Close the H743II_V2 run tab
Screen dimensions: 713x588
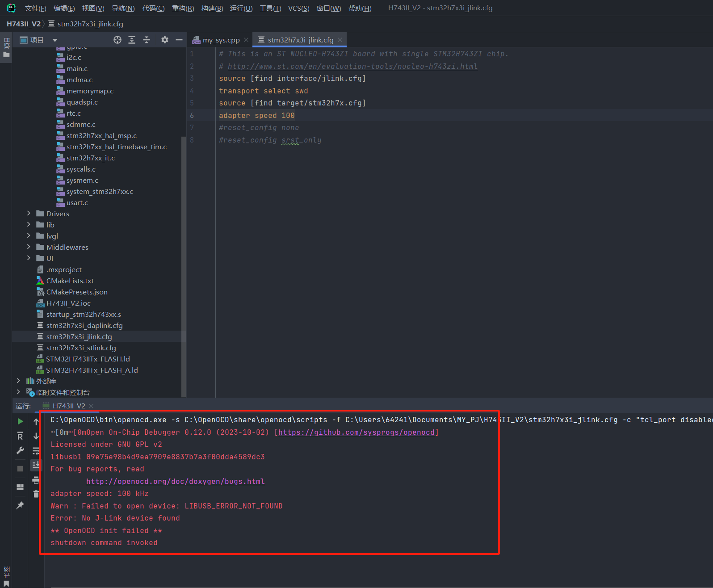[91, 406]
